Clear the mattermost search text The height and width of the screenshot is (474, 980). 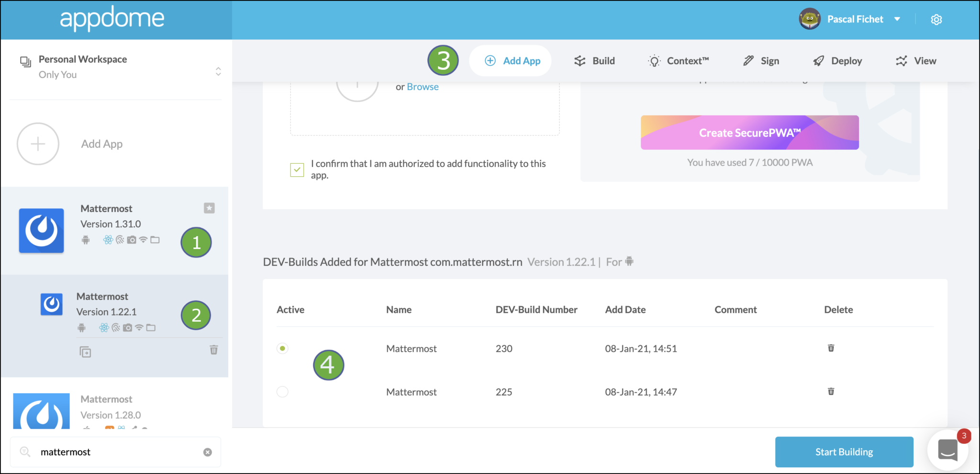[208, 452]
